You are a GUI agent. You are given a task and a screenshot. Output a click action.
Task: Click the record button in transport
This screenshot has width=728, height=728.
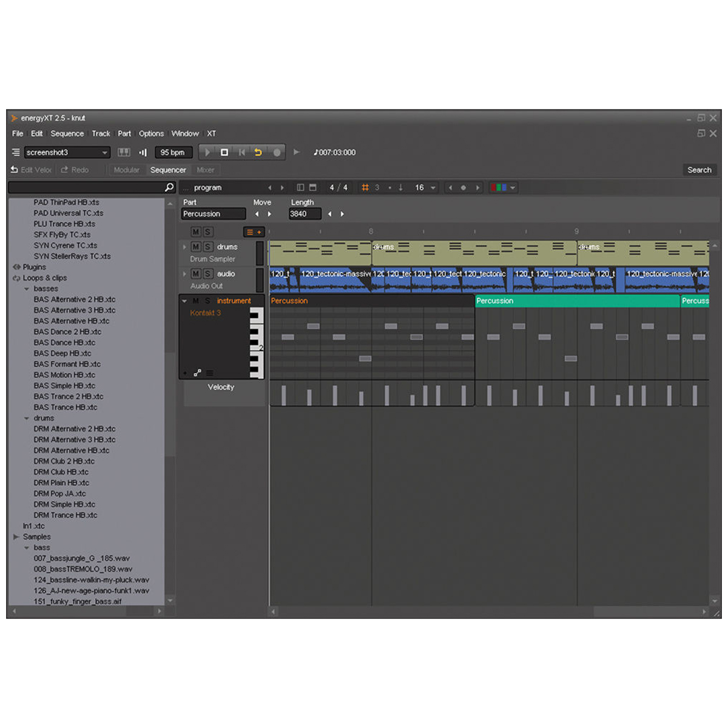coord(277,152)
